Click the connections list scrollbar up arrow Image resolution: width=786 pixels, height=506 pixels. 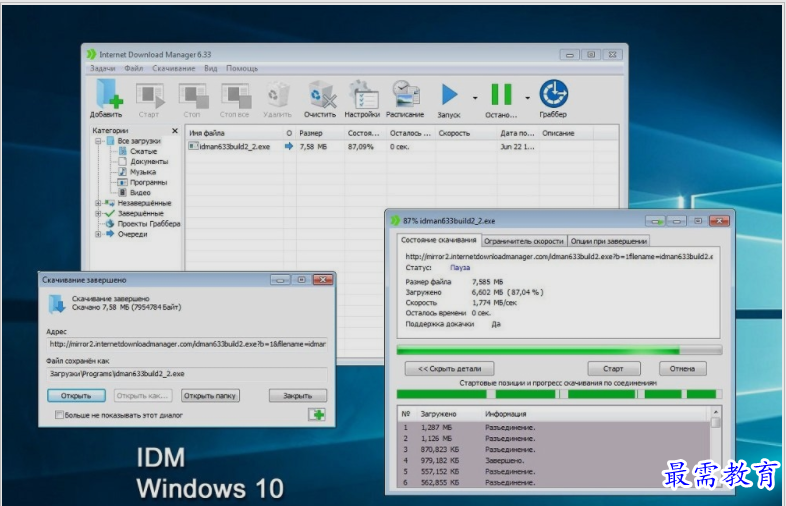point(715,412)
